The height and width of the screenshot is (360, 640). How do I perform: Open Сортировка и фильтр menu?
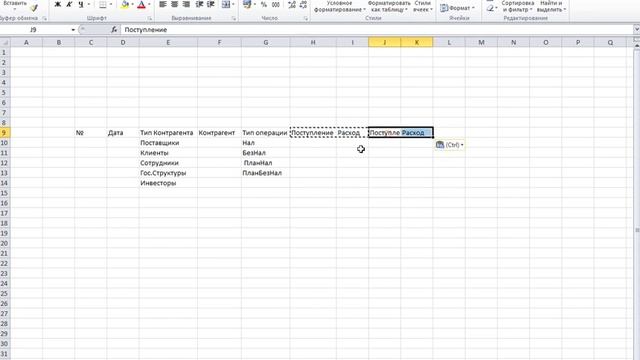tap(518, 6)
